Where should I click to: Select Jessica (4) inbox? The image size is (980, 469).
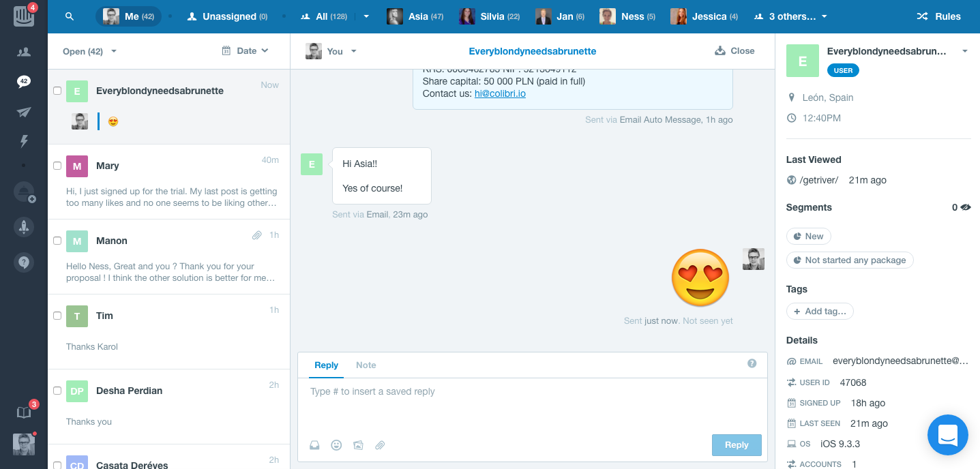tap(704, 16)
